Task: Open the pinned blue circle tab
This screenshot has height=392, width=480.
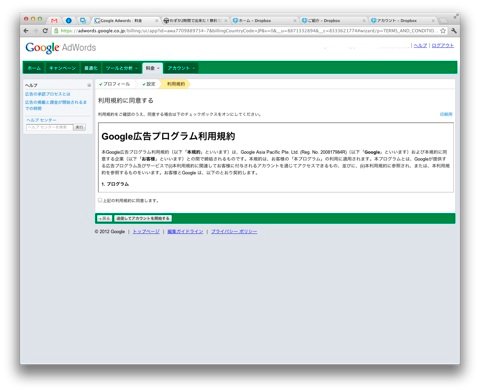Action: pyautogui.click(x=68, y=21)
